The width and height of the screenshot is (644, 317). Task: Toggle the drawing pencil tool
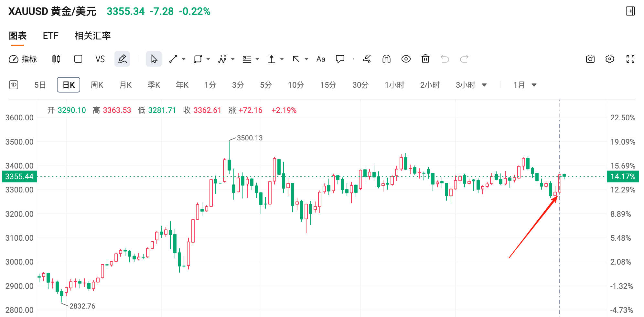122,59
